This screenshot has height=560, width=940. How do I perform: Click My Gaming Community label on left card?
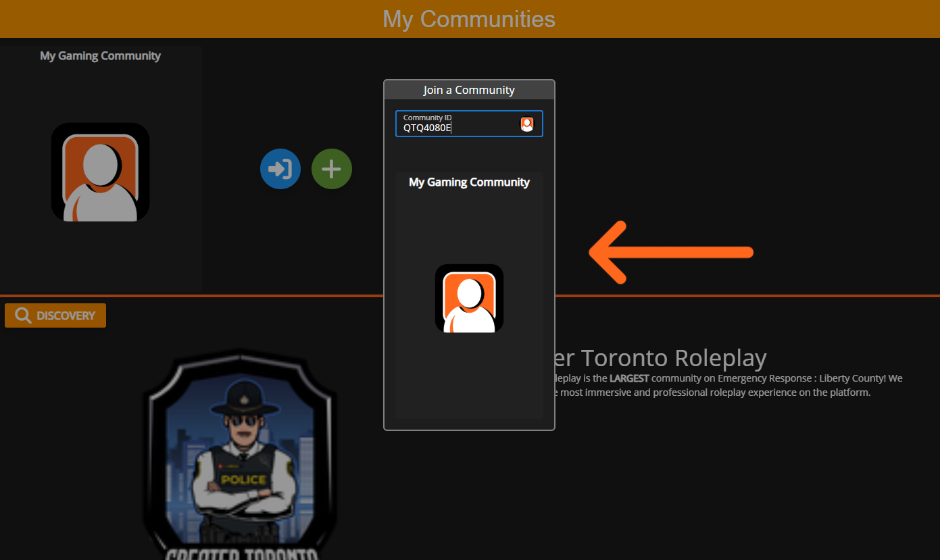(100, 56)
